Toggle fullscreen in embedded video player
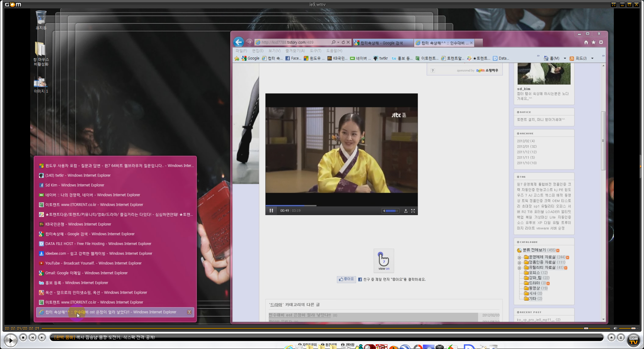This screenshot has width=644, height=349. tap(413, 211)
